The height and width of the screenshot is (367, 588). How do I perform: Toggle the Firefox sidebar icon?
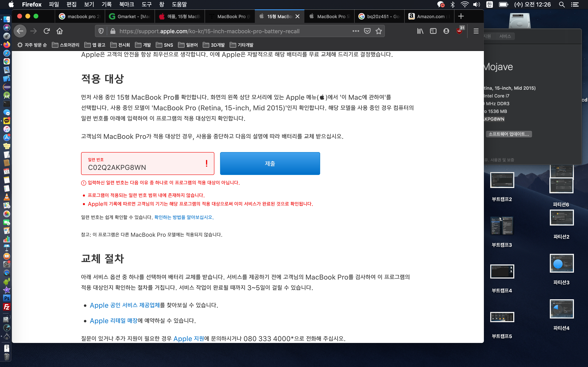click(433, 31)
